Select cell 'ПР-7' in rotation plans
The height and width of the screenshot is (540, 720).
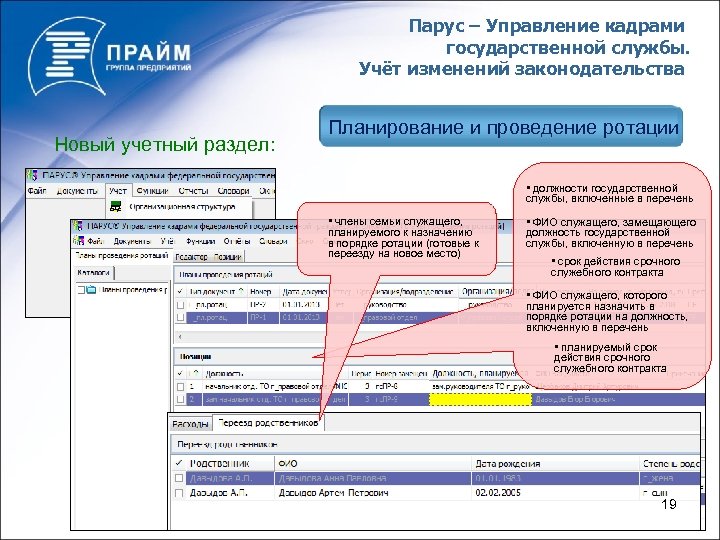pyautogui.click(x=263, y=305)
